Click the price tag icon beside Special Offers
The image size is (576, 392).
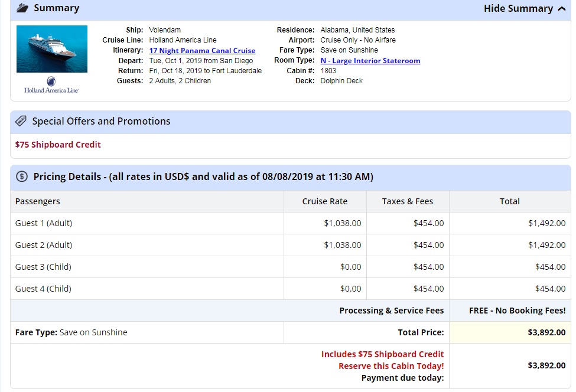click(21, 121)
